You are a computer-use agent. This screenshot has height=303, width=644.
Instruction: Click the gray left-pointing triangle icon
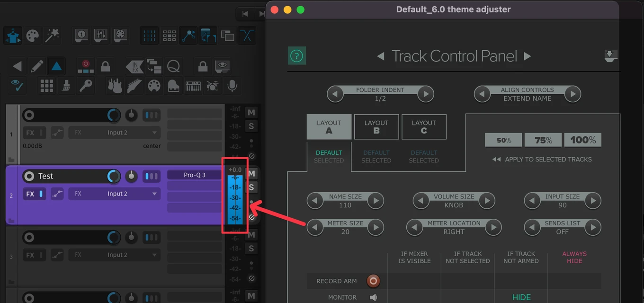point(18,66)
